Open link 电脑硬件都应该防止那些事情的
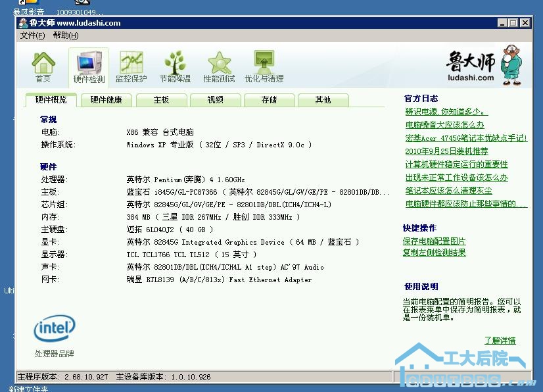Viewport: 543px width, 392px height. (x=466, y=204)
